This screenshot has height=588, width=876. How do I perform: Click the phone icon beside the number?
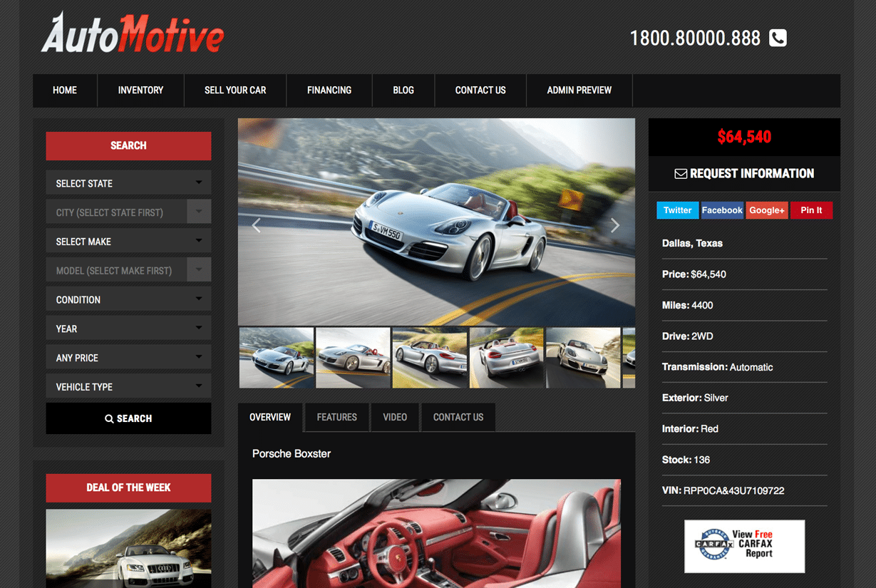tap(778, 38)
